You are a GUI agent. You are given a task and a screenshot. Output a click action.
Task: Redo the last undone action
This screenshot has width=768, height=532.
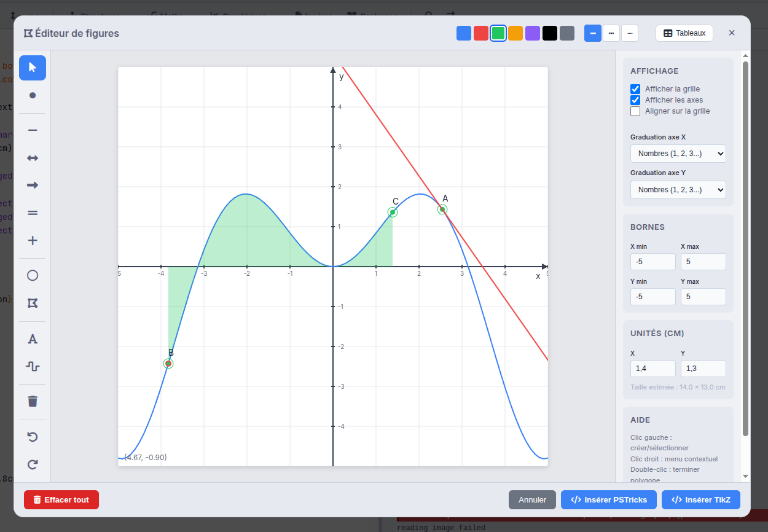click(32, 464)
